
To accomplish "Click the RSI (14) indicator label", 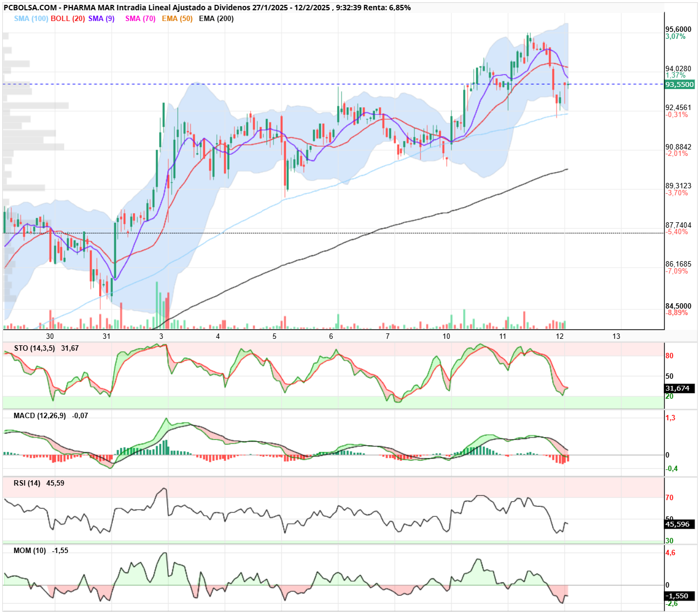I will (27, 483).
